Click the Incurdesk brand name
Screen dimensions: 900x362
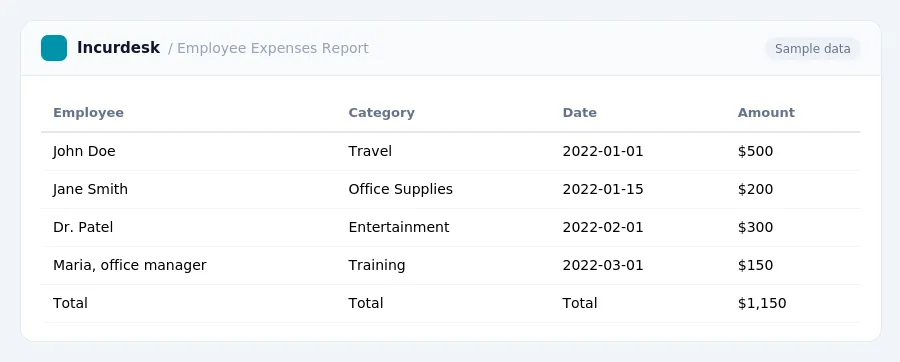[118, 48]
